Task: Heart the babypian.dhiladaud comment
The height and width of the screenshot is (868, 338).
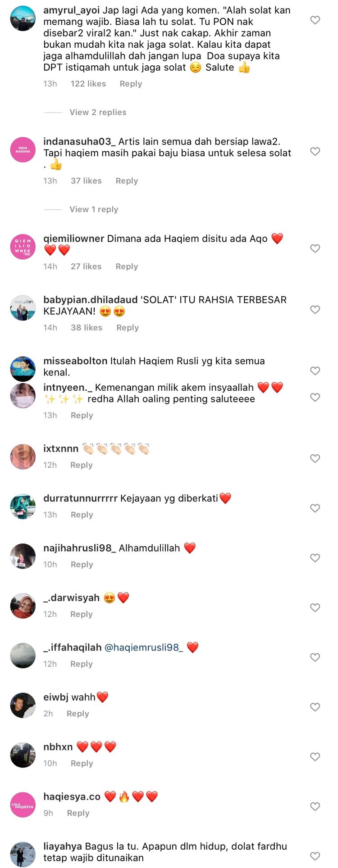Action: click(315, 310)
